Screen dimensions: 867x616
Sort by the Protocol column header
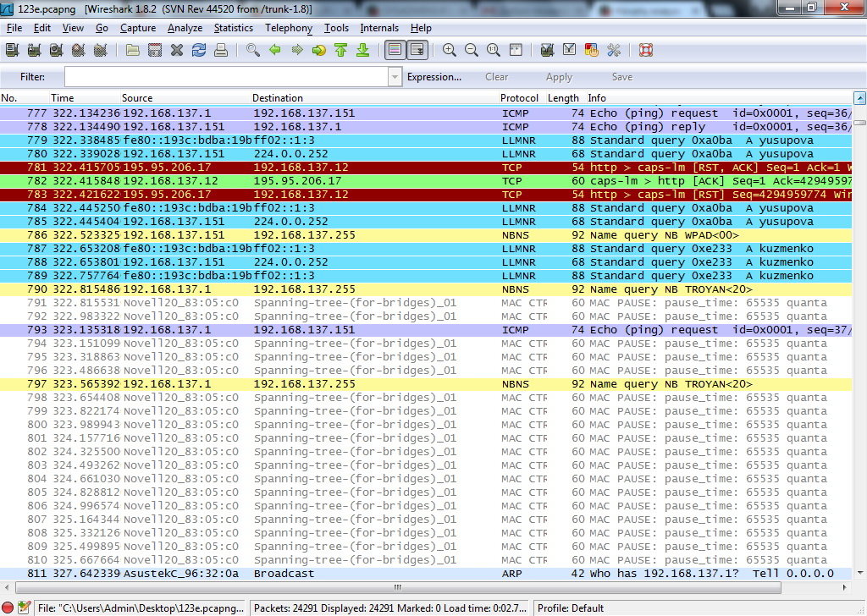click(522, 98)
